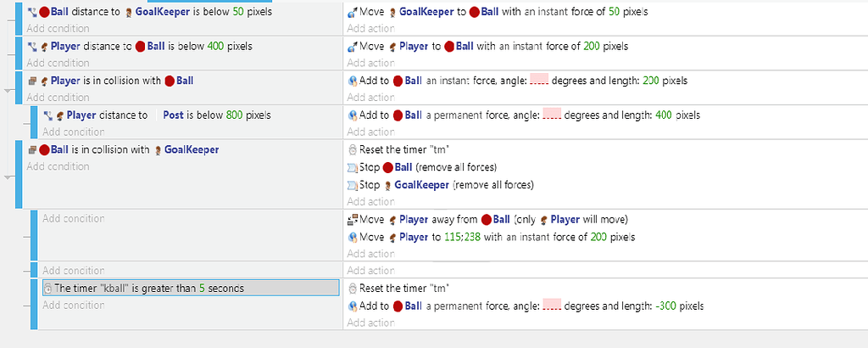Click Player sprite icon in Player collision condition
868x348 pixels.
[x=44, y=81]
